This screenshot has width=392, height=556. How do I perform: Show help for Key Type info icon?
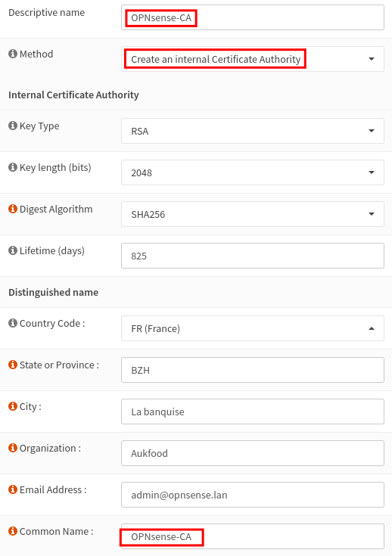click(13, 126)
